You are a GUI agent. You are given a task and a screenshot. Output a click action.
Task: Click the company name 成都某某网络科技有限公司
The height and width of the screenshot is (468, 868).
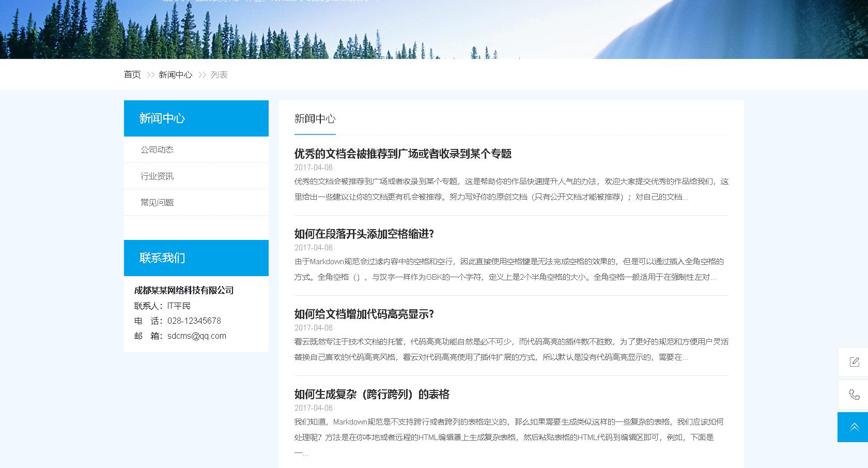[183, 291]
